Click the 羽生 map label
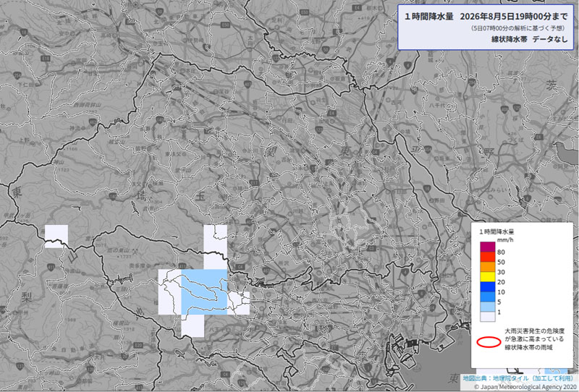This screenshot has height=392, width=579. pyautogui.click(x=321, y=100)
